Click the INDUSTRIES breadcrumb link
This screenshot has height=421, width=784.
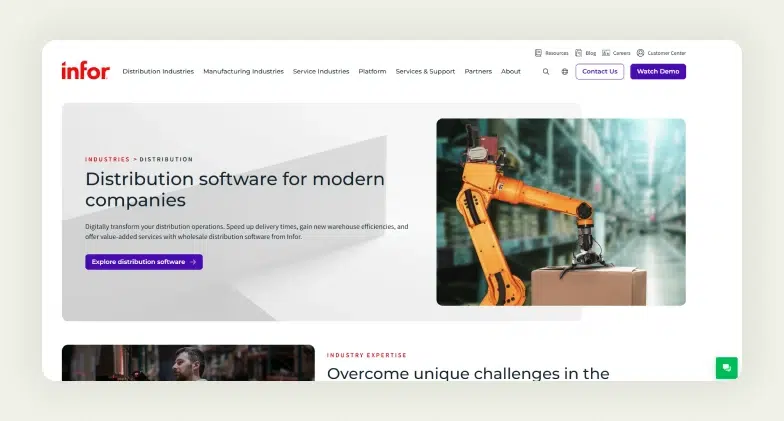[x=108, y=160]
